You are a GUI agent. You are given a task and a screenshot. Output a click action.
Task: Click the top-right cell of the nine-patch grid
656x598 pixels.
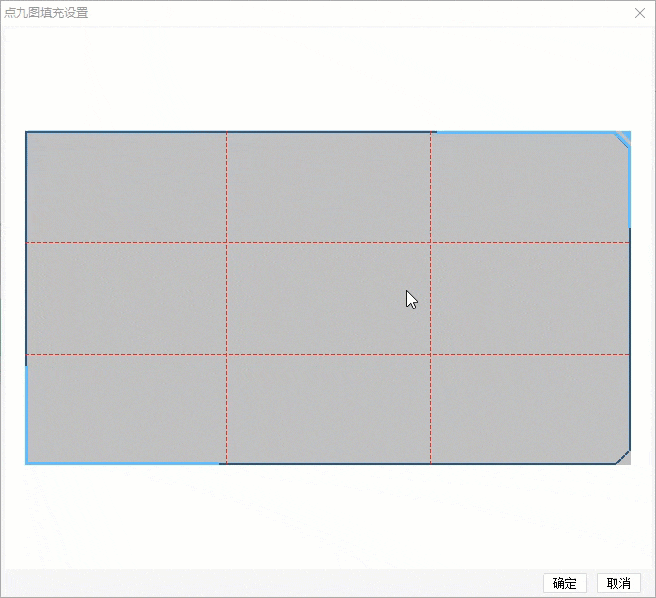[x=530, y=187]
